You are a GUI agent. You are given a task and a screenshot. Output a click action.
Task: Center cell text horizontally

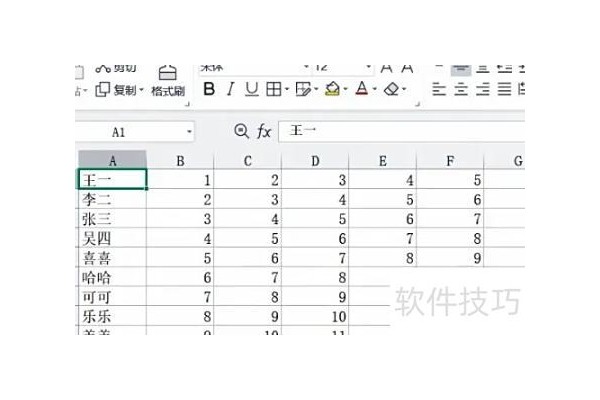point(461,90)
